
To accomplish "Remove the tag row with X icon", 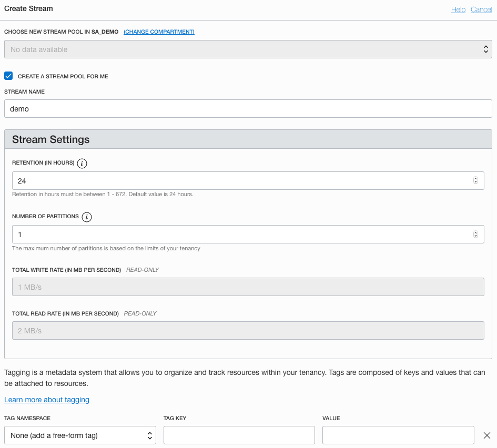I will coord(487,435).
